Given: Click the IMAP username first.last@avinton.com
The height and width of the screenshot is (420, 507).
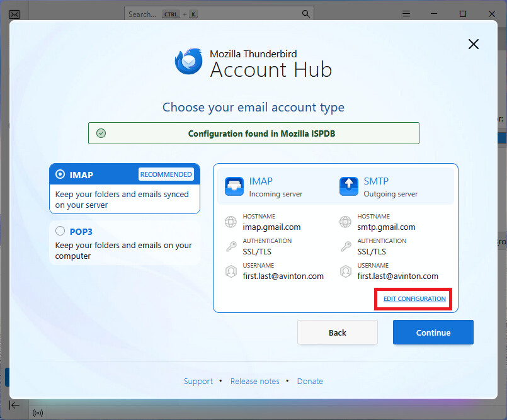Looking at the screenshot, I should [x=283, y=276].
